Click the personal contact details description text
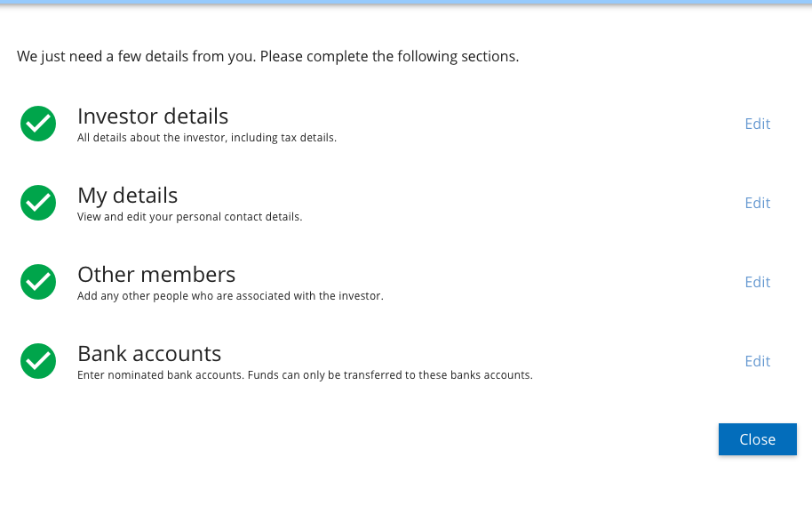 (x=189, y=217)
